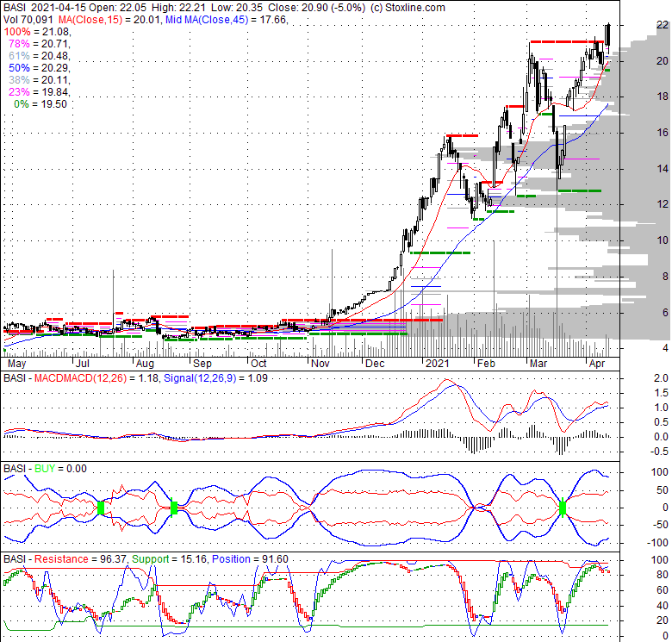
Task: Click the 'Mid MA(Close,45) = 17.66' label
Action: pyautogui.click(x=226, y=20)
